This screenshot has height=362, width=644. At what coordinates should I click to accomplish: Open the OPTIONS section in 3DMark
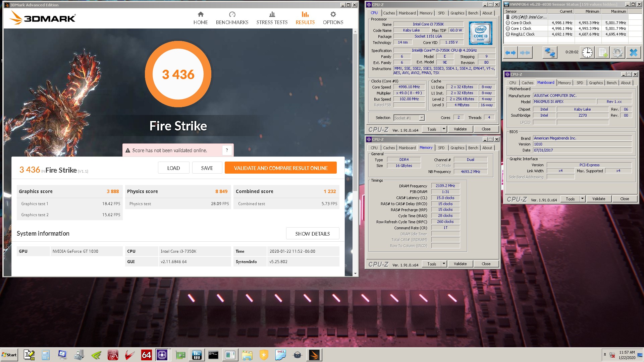pyautogui.click(x=333, y=18)
